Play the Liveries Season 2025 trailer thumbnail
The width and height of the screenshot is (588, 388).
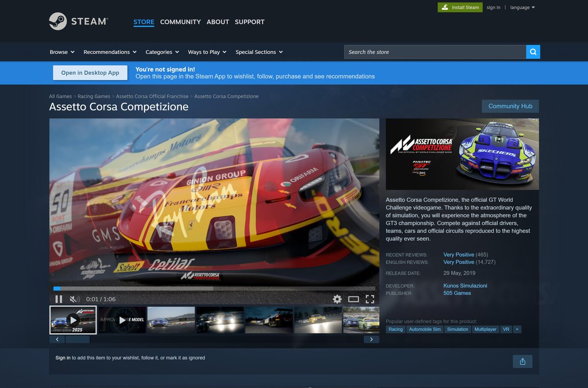tap(73, 320)
